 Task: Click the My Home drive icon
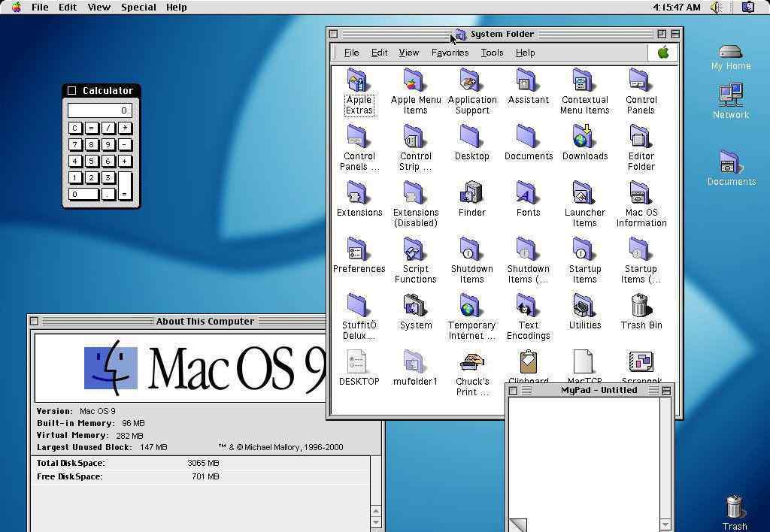coord(730,52)
